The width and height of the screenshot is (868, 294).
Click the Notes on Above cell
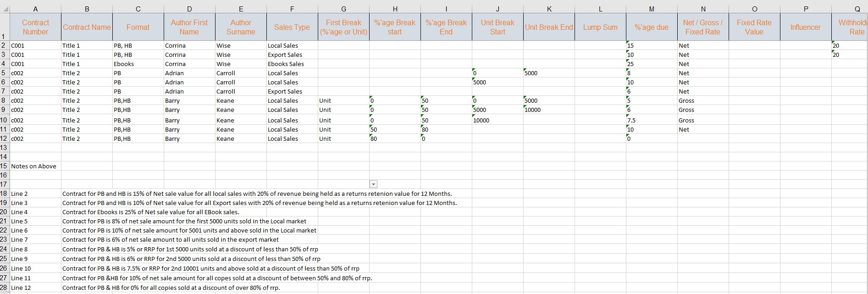[x=34, y=166]
